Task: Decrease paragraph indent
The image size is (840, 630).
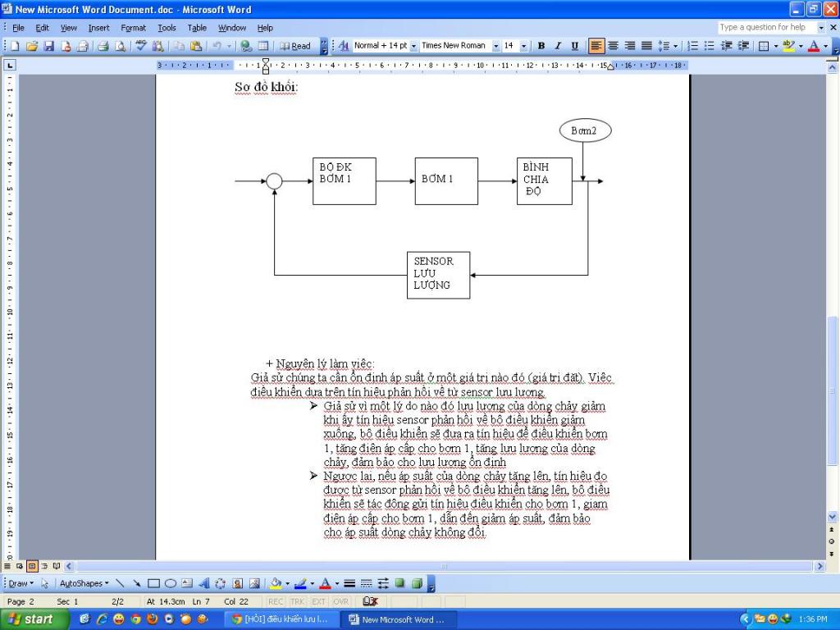Action: tap(727, 46)
